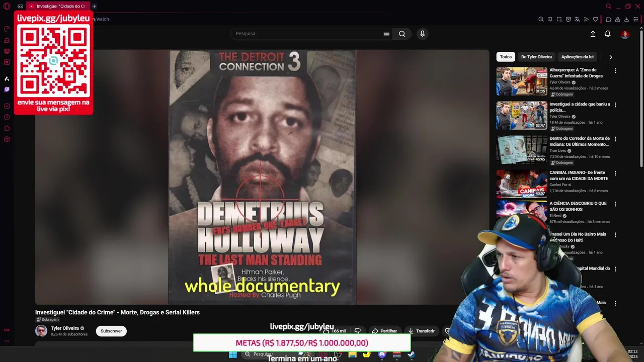This screenshot has width=644, height=362.
Task: Open Extensions cube icon in sidebar
Action: 7,128
